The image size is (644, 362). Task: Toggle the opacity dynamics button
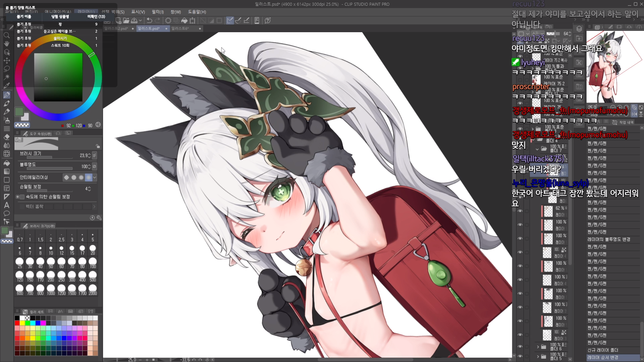[95, 167]
